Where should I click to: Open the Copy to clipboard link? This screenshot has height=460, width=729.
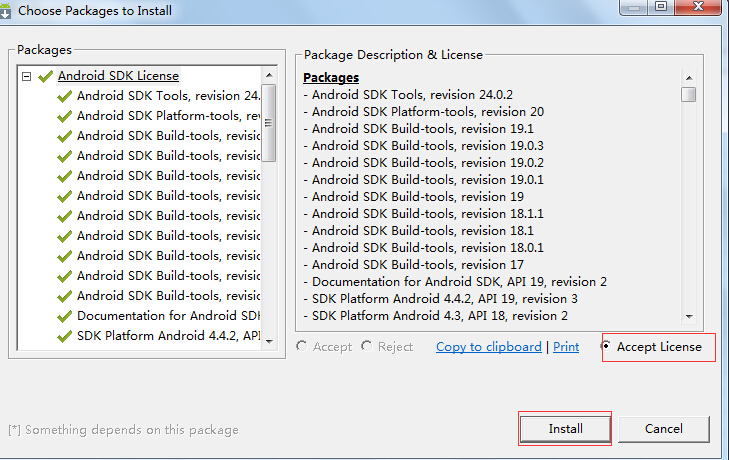(x=489, y=347)
